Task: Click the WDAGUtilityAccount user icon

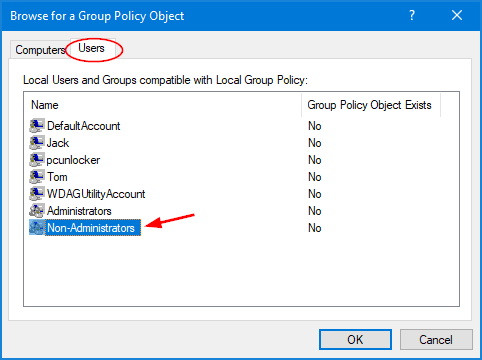Action: [36, 194]
